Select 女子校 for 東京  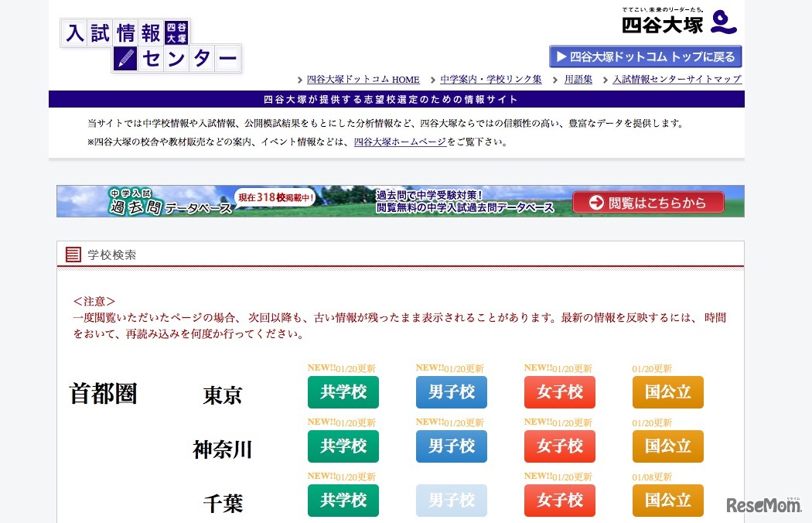[559, 392]
